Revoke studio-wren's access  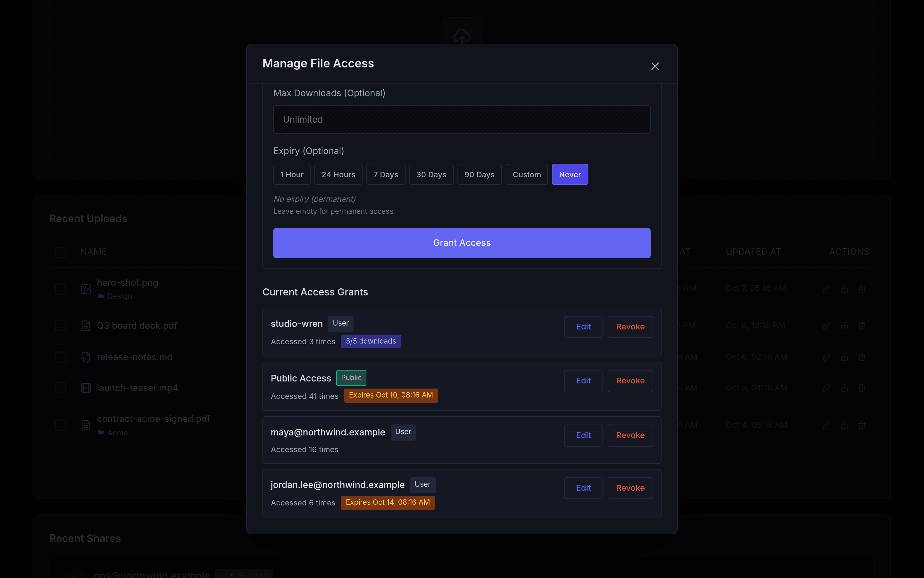[x=630, y=327]
